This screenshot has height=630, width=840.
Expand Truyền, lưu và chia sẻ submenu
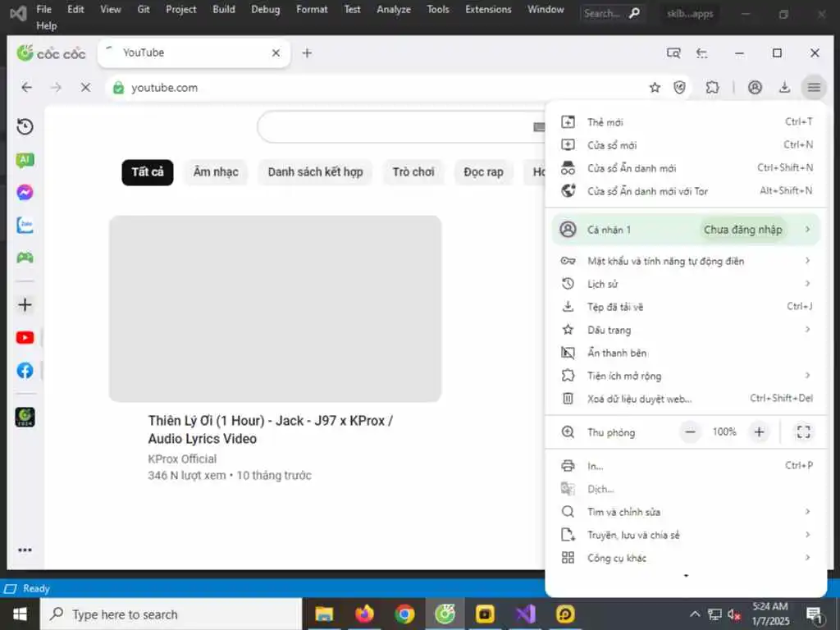686,535
